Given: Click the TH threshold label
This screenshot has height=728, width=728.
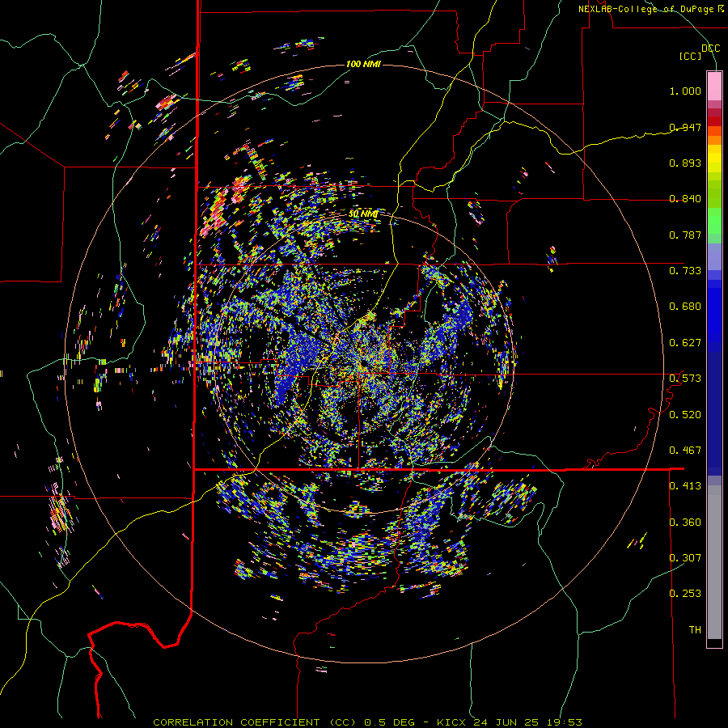Looking at the screenshot, I should (x=695, y=630).
